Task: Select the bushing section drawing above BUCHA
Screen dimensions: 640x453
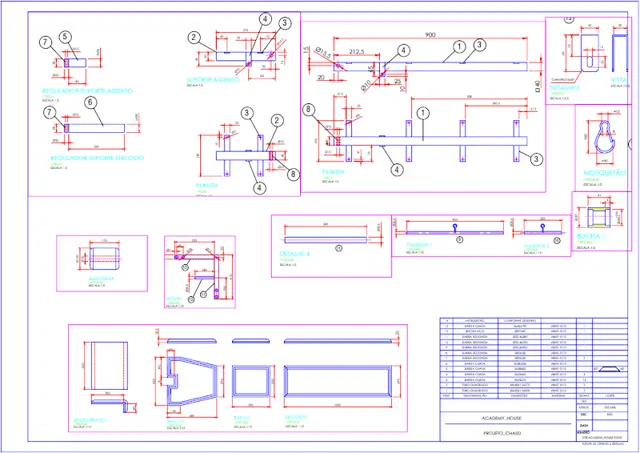Action: (x=600, y=217)
